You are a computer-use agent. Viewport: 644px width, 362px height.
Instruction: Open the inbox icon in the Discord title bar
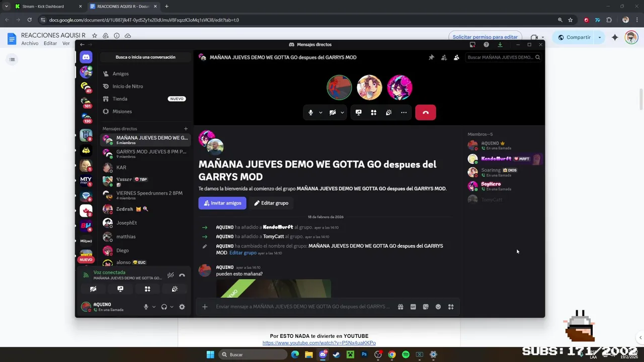pyautogui.click(x=472, y=45)
